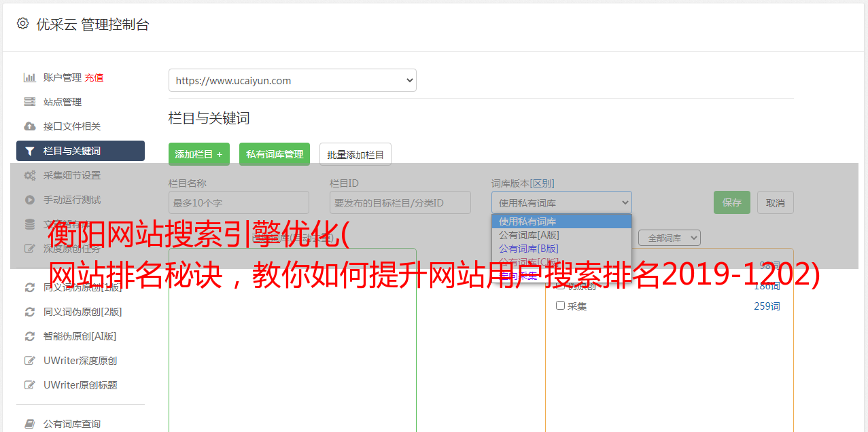Open the 词库版本 select showing 使用私有词库
Screen dimensions: 868x432
561,202
